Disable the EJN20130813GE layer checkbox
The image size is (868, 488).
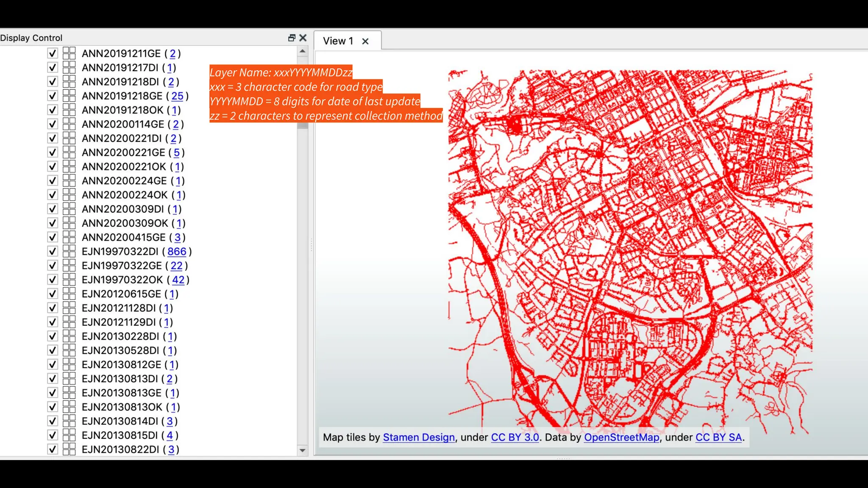[53, 393]
